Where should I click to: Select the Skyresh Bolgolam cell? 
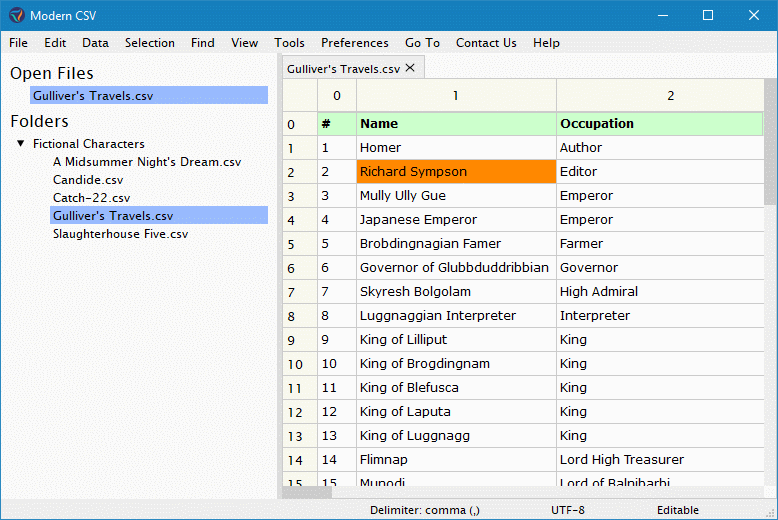tap(456, 292)
